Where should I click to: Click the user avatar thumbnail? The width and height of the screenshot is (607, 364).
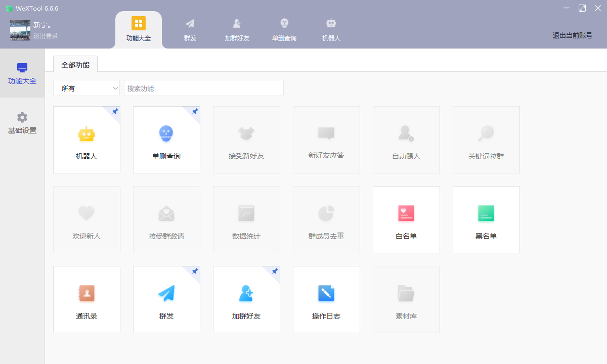point(20,30)
